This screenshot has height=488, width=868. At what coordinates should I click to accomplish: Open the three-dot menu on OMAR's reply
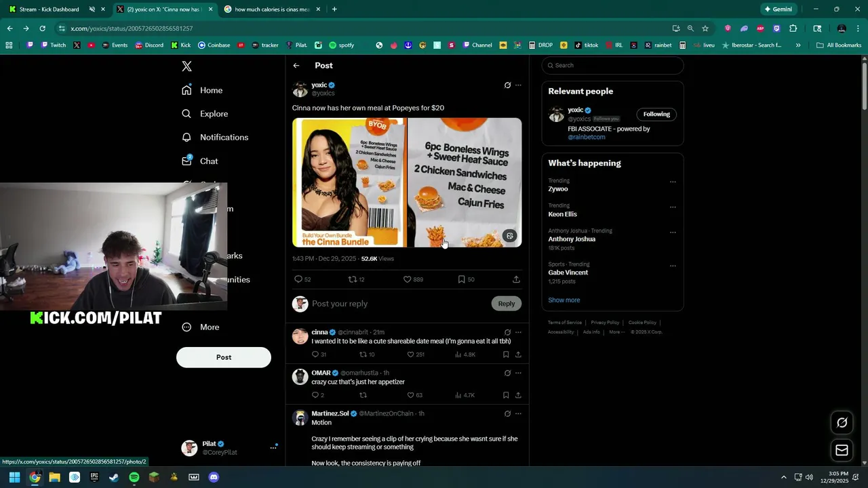coord(518,373)
